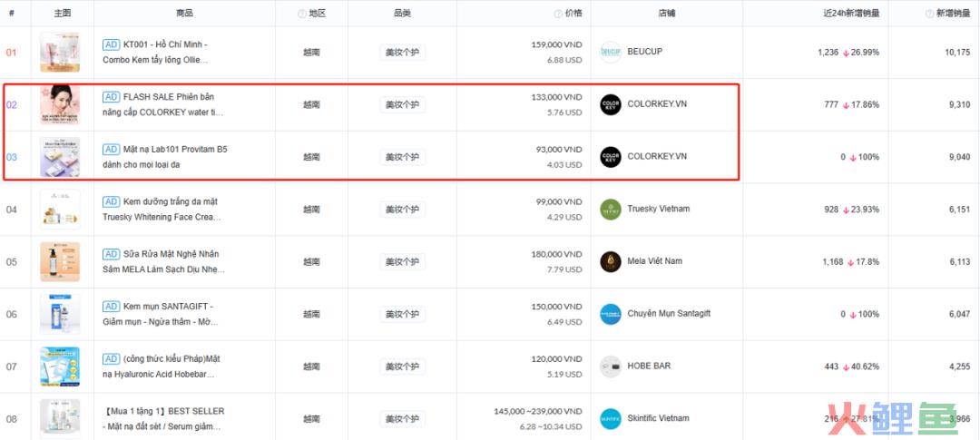Click HOBE BAR store name
Screen dimensions: 980x440
pos(649,366)
